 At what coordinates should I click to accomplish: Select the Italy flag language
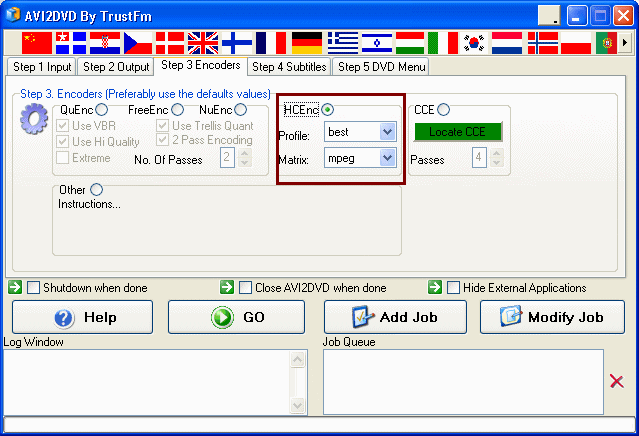click(443, 43)
